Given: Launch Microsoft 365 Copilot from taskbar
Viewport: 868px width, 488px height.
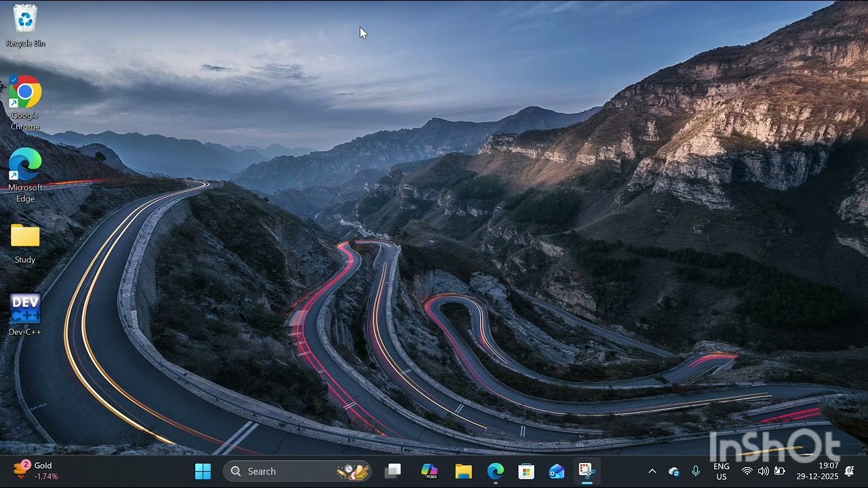Looking at the screenshot, I should (429, 471).
